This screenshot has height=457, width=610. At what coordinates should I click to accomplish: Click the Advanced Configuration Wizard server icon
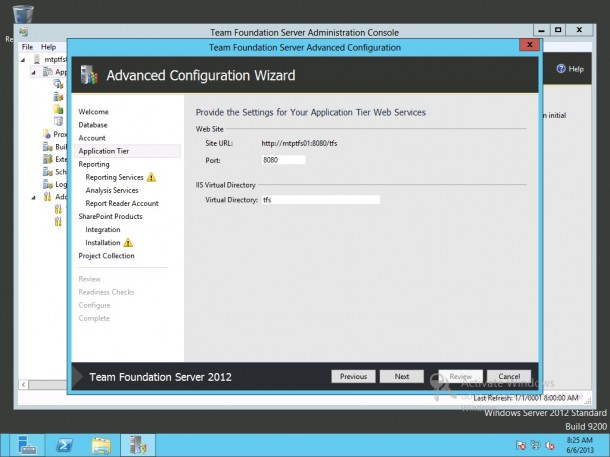(x=89, y=75)
